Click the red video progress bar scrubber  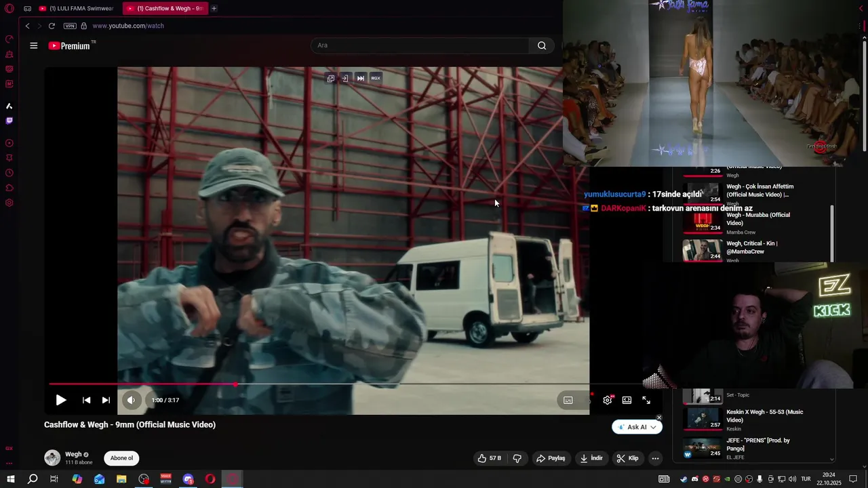235,384
